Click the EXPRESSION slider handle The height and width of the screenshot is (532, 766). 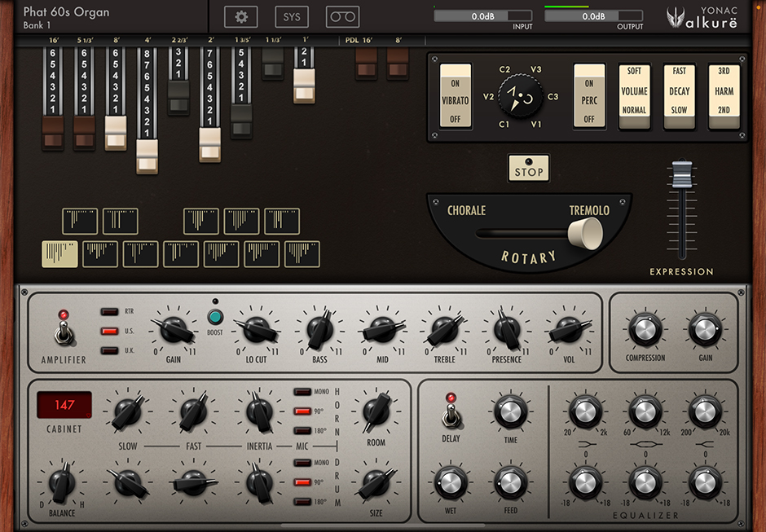(681, 174)
